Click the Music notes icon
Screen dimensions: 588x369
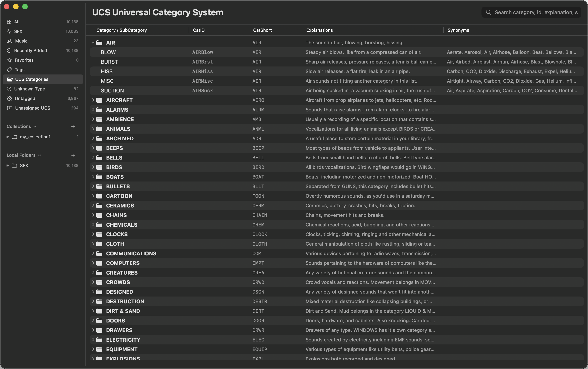[10, 41]
